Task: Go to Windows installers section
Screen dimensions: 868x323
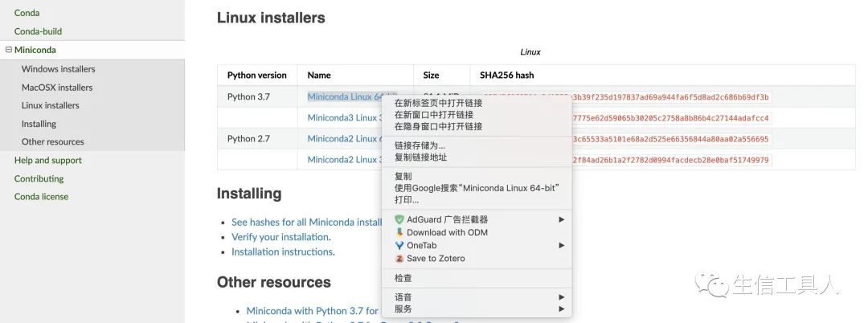Action: point(58,69)
